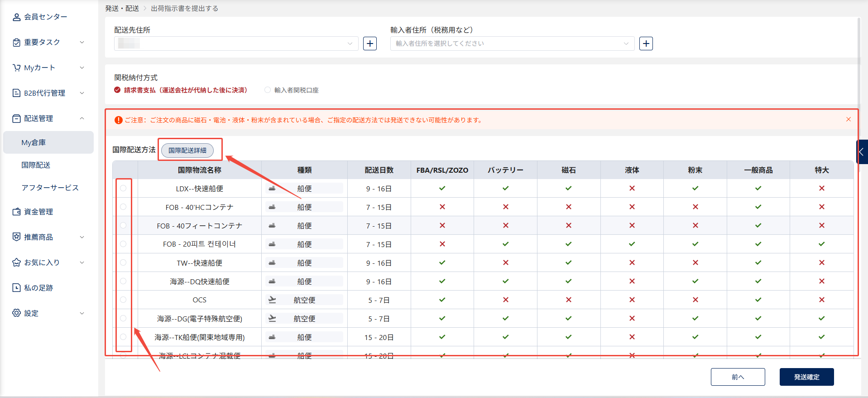Open the 輸入者住所 selection dropdown
Viewport: 868px width, 398px height.
click(x=512, y=44)
